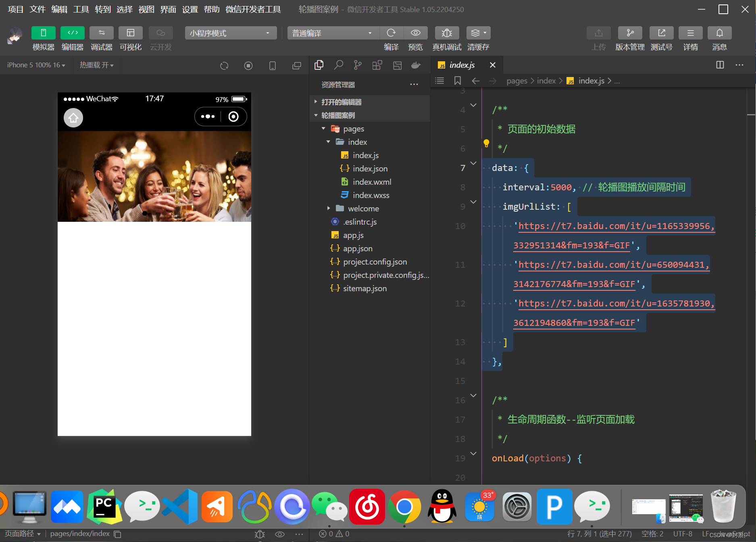Viewport: 756px width, 542px height.
Task: Click the navigate back arrow in editor
Action: [x=476, y=81]
